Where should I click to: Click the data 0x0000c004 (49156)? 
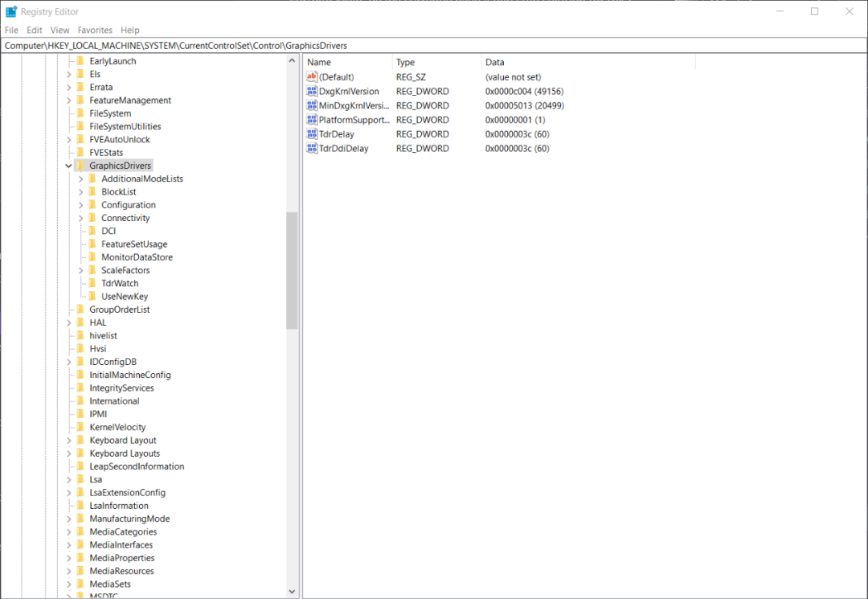tap(524, 92)
